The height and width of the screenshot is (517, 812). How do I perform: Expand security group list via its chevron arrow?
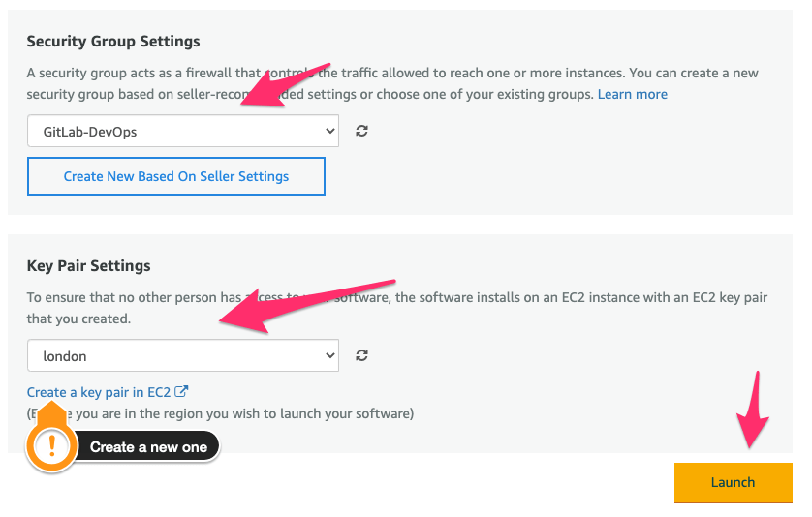pyautogui.click(x=328, y=131)
